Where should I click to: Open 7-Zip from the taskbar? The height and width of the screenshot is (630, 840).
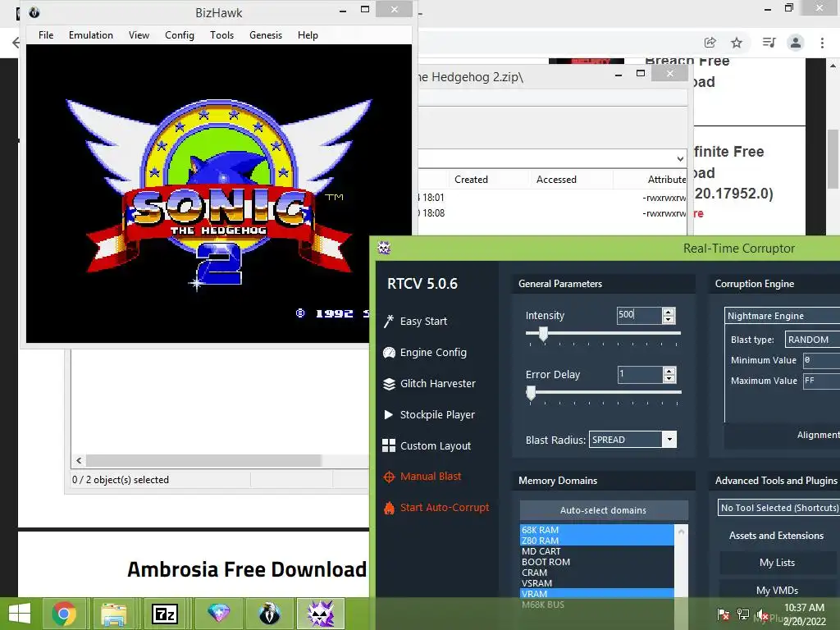[x=165, y=614]
